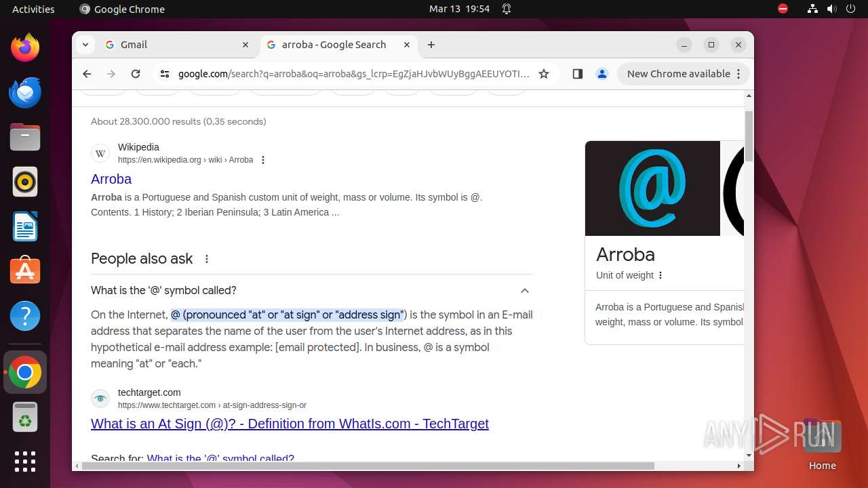Go forward in Chrome
Image resolution: width=868 pixels, height=488 pixels.
pos(111,74)
